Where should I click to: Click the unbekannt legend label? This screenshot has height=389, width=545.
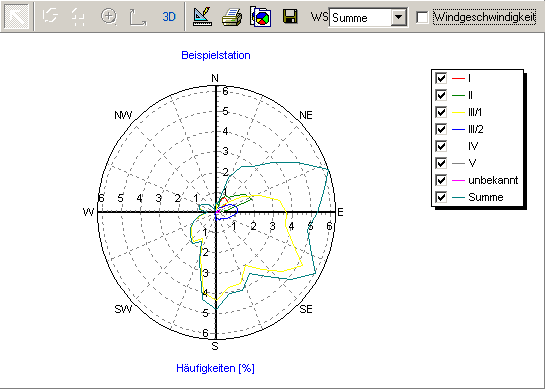(x=493, y=180)
